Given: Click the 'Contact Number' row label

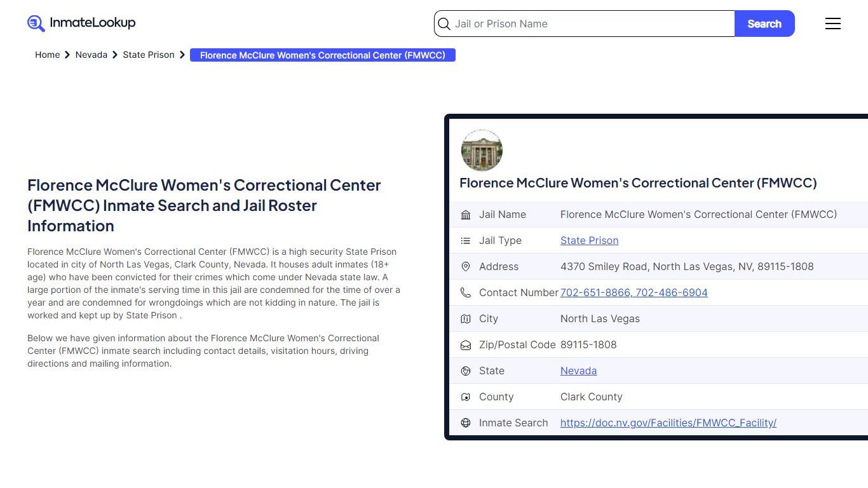Looking at the screenshot, I should [x=519, y=292].
